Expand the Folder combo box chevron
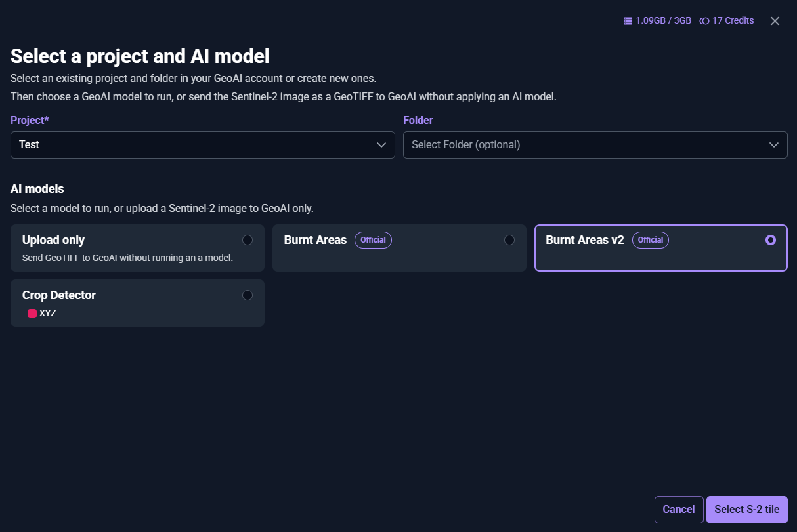The height and width of the screenshot is (532, 797). [774, 145]
